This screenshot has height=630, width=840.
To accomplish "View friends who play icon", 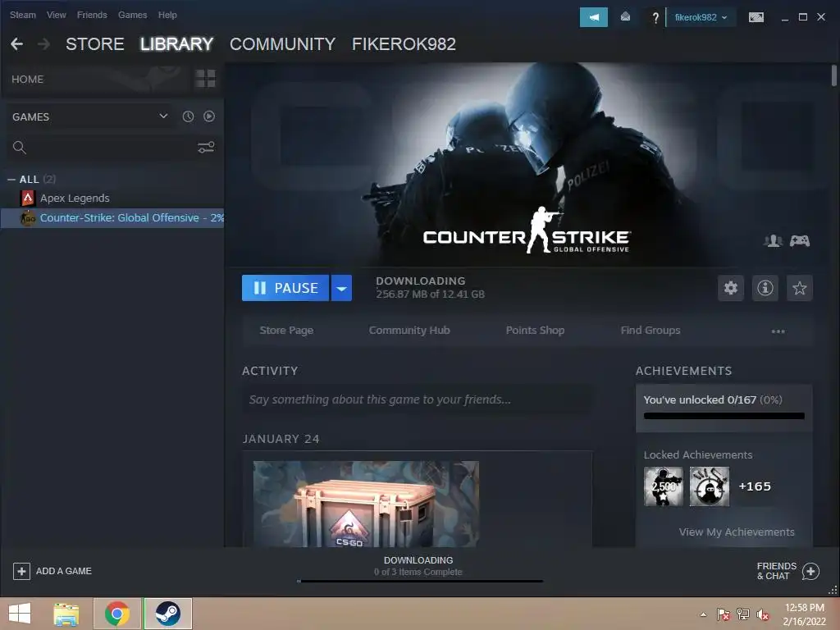I will click(773, 241).
